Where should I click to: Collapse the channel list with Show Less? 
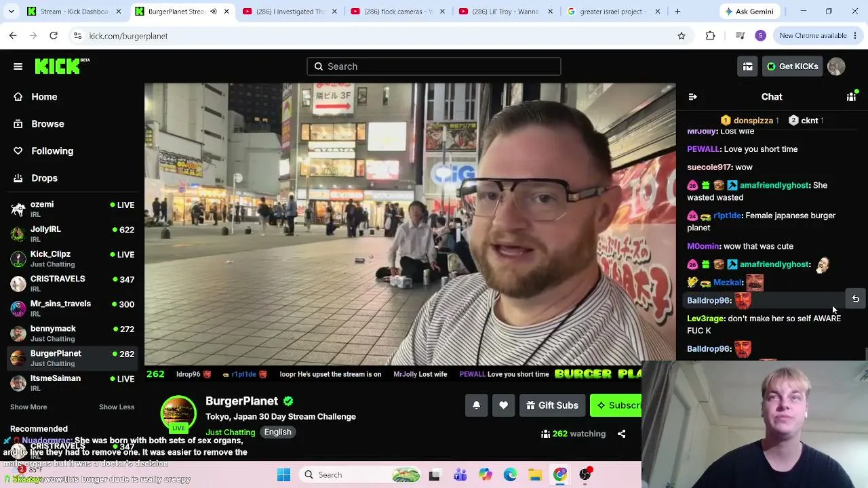(x=117, y=407)
